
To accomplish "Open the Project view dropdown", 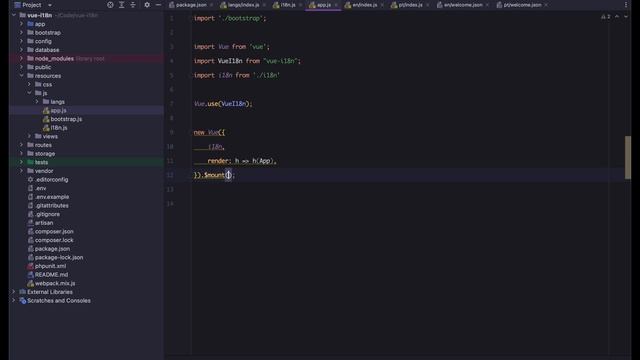I will pyautogui.click(x=50, y=5).
